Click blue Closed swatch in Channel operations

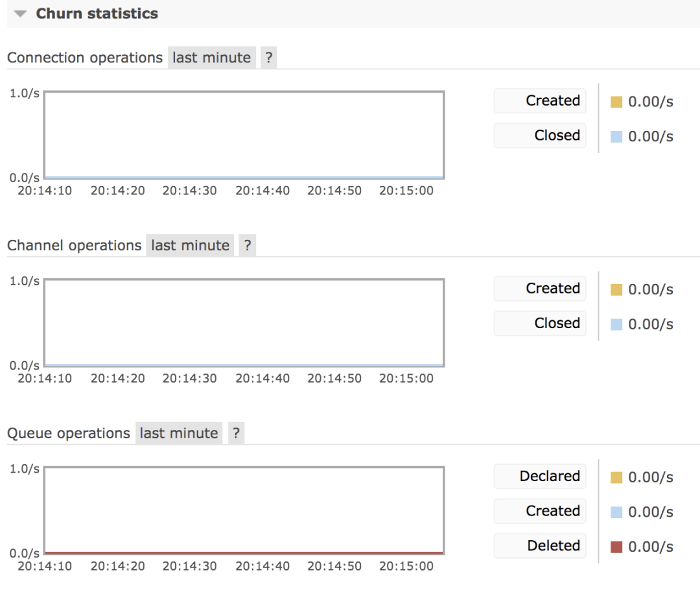[x=616, y=324]
